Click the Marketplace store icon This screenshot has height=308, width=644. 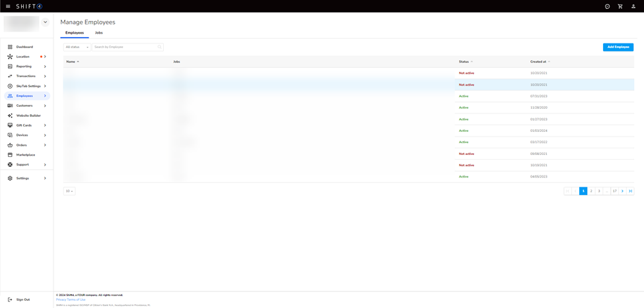coord(11,155)
